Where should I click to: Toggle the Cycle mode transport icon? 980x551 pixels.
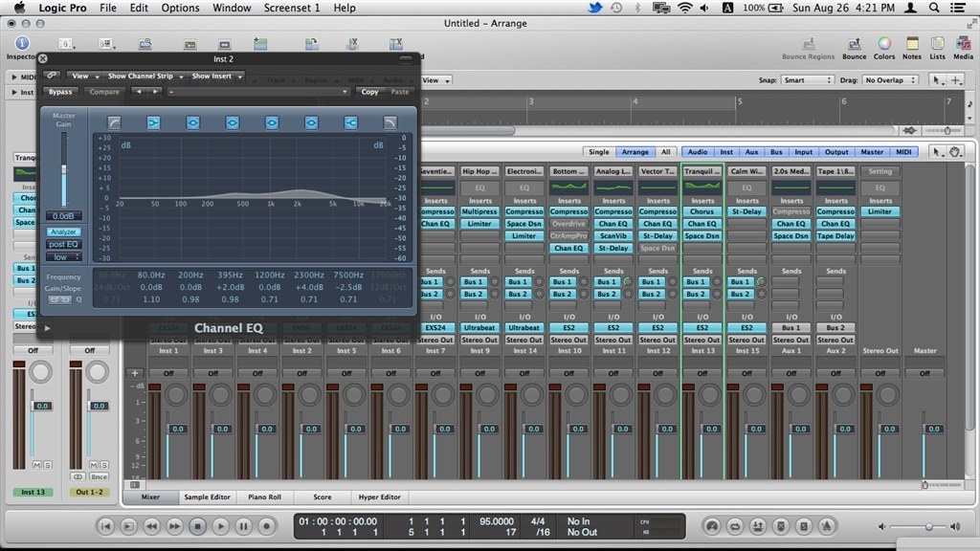[735, 526]
